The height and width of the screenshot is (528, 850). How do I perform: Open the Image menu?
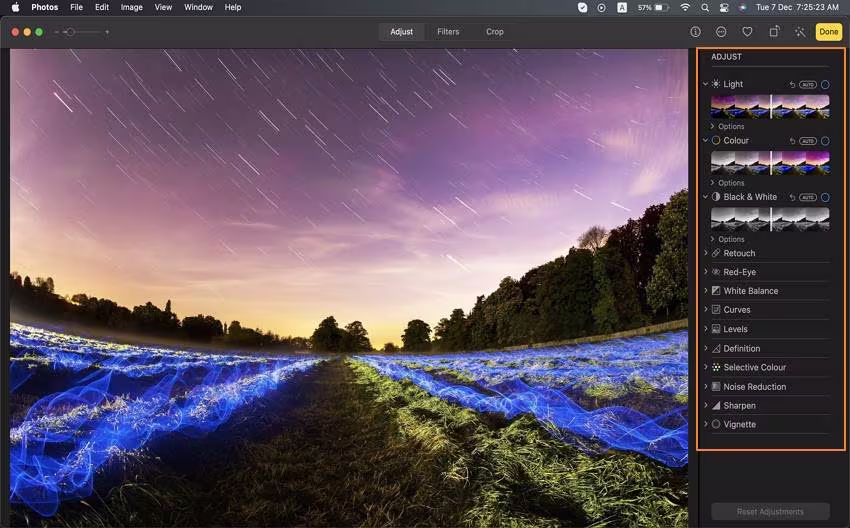tap(132, 8)
